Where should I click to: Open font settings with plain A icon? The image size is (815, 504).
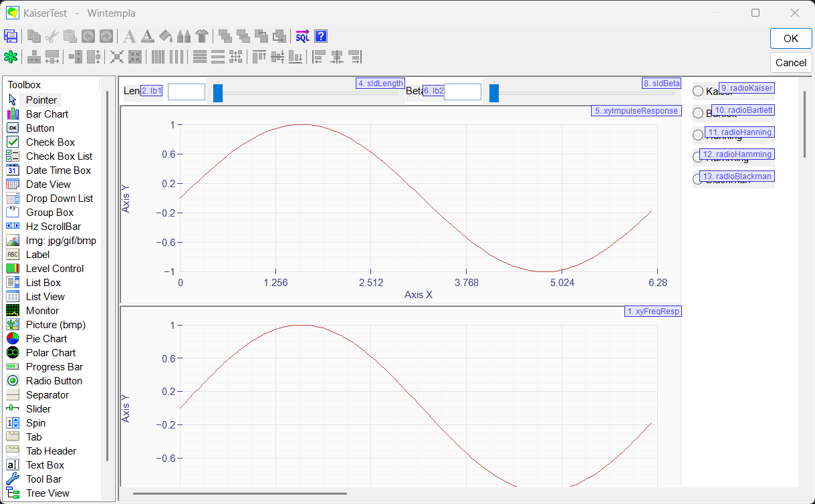pyautogui.click(x=129, y=36)
